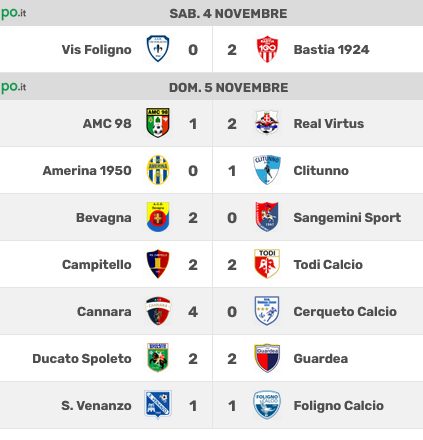Viewport: 423px width, 440px height.
Task: Click the Campitello shield logo
Action: click(158, 264)
